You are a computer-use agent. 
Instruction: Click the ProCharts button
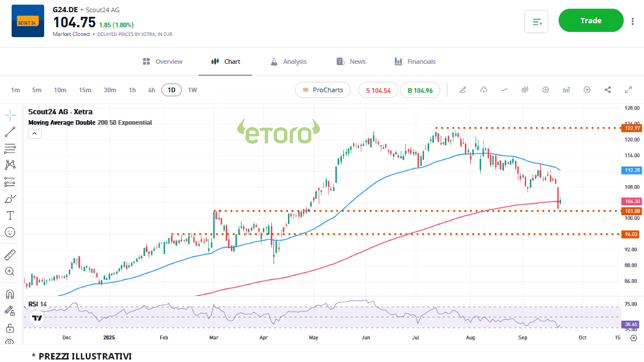click(323, 90)
